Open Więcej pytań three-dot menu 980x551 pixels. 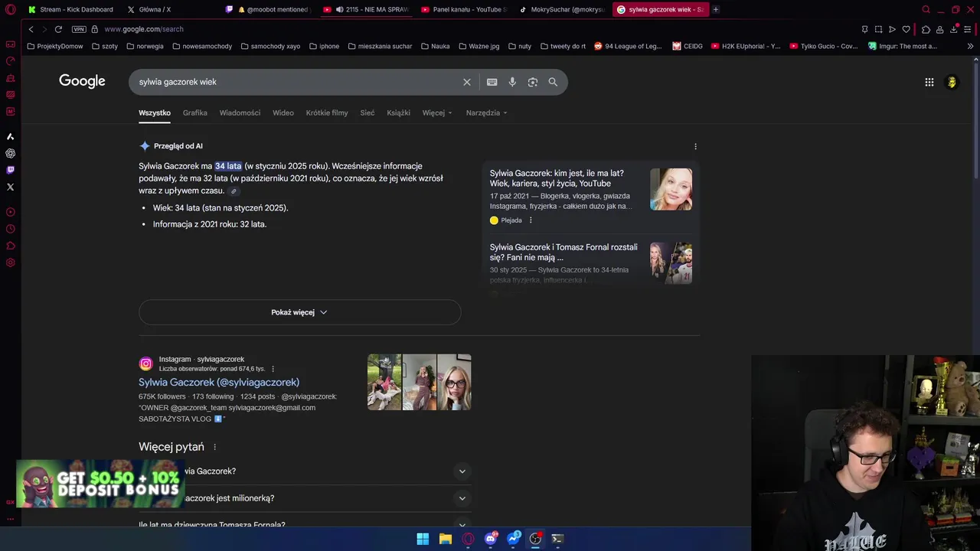point(214,447)
